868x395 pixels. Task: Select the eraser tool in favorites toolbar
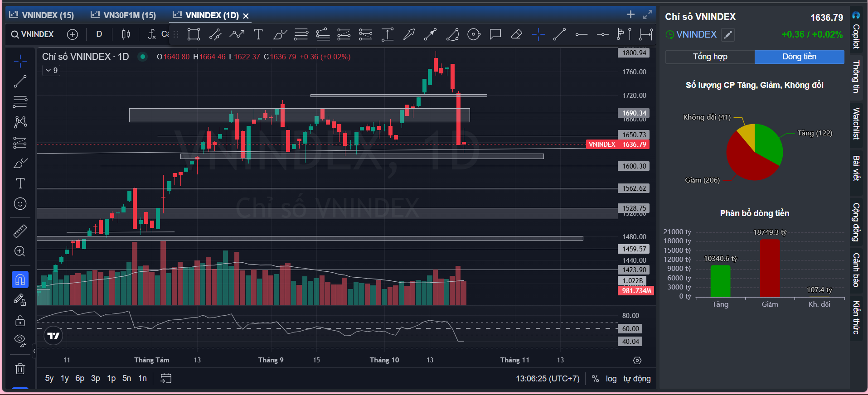click(517, 34)
